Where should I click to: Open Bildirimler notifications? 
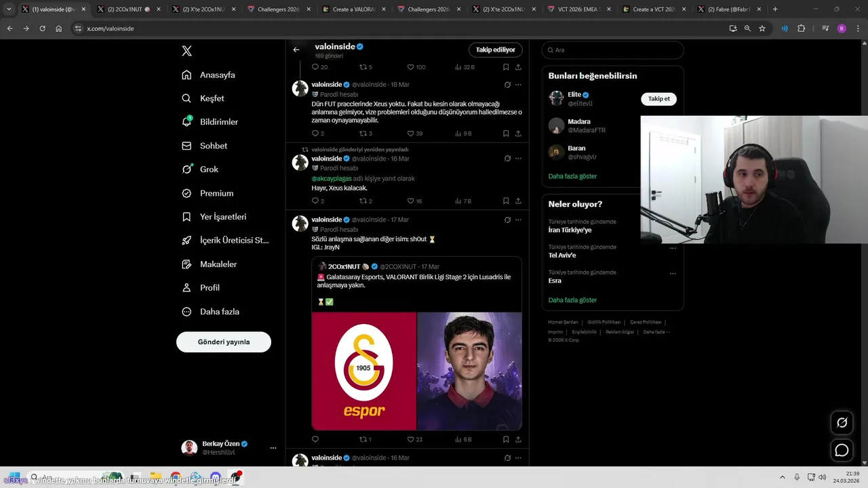[210, 122]
